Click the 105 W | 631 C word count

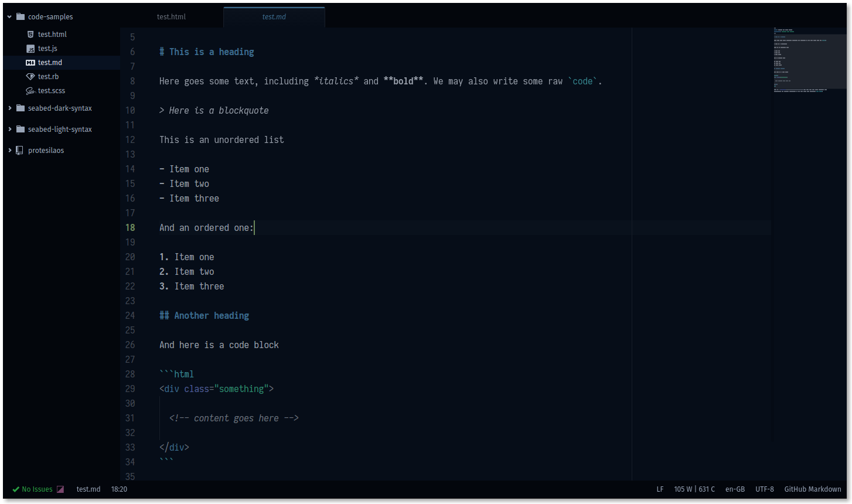point(694,489)
